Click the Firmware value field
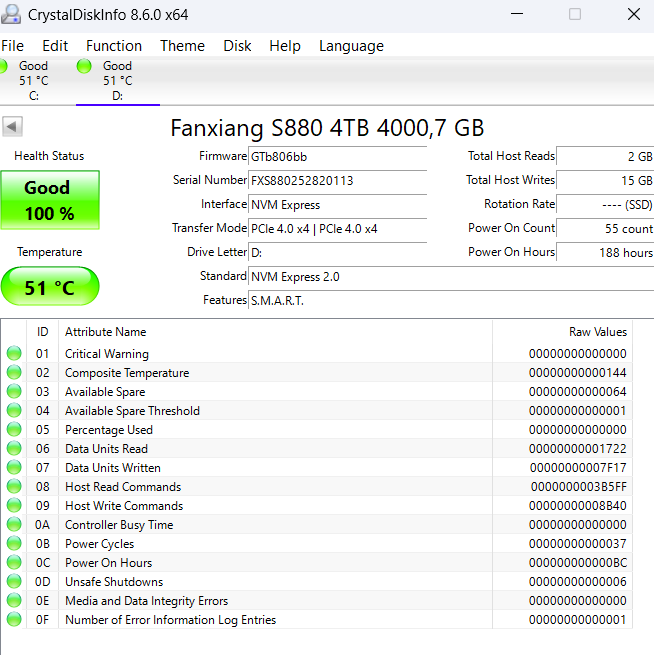654x655 pixels. coord(337,157)
